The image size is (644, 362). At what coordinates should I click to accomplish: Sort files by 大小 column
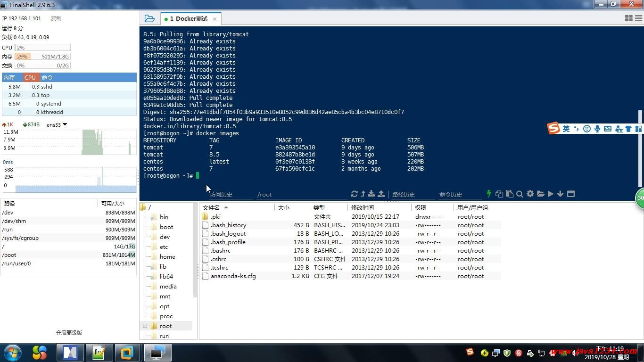(292, 207)
